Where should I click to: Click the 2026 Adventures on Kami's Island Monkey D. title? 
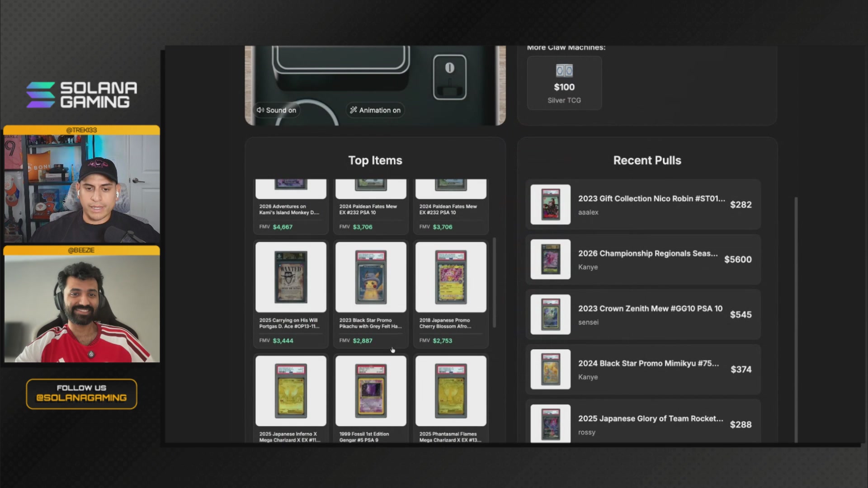289,209
